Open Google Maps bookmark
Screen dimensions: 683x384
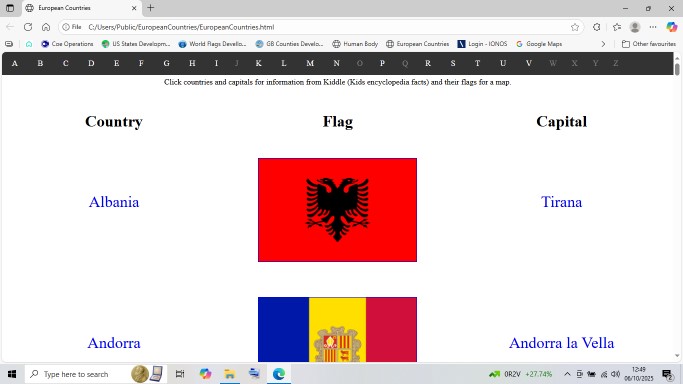point(539,44)
